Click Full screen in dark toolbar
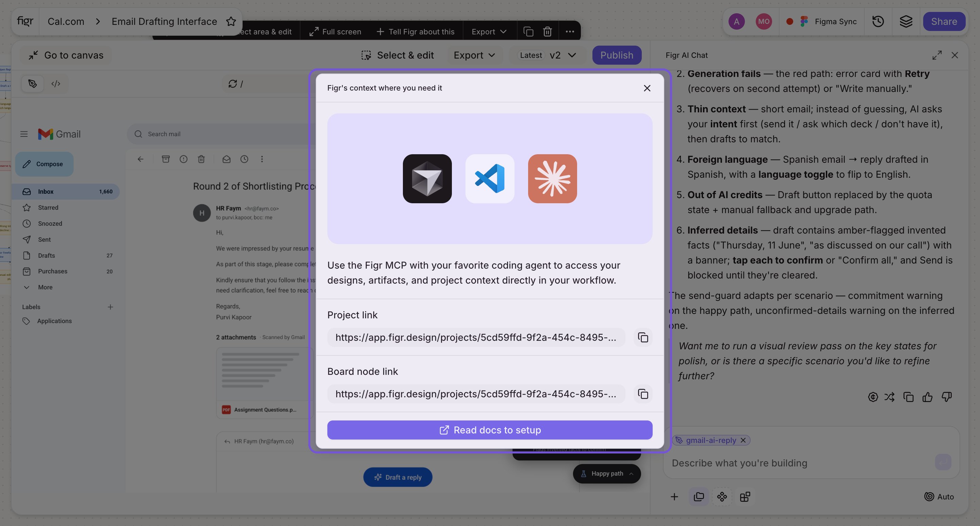The height and width of the screenshot is (526, 980). coord(335,32)
